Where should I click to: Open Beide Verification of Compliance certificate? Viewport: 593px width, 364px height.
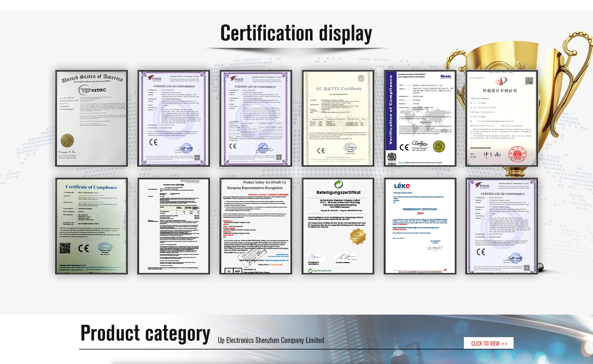pos(420,118)
